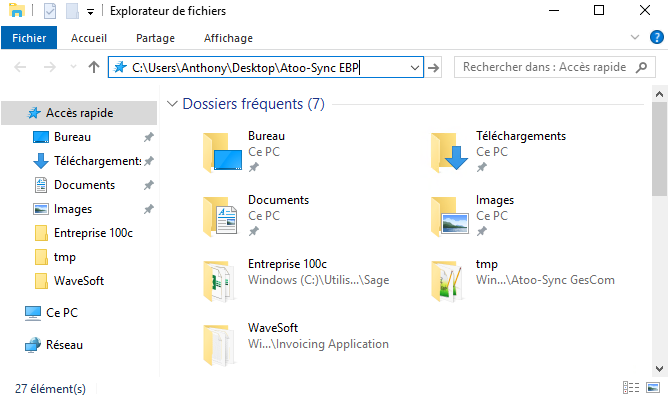Select Bureau in the navigation pane
Viewport: 669px width, 397px height.
pyautogui.click(x=73, y=137)
